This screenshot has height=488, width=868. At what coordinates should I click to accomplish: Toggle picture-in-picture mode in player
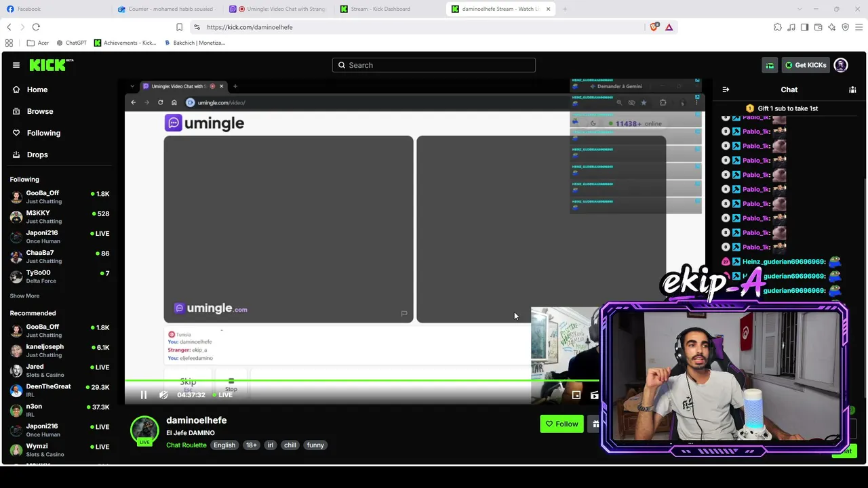576,395
